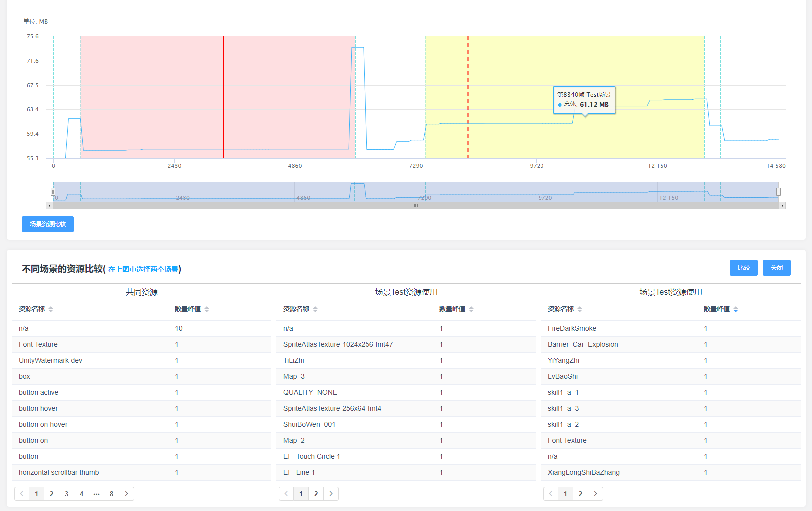This screenshot has height=511, width=812.
Task: Open page 8 of common resources
Action: pyautogui.click(x=111, y=494)
